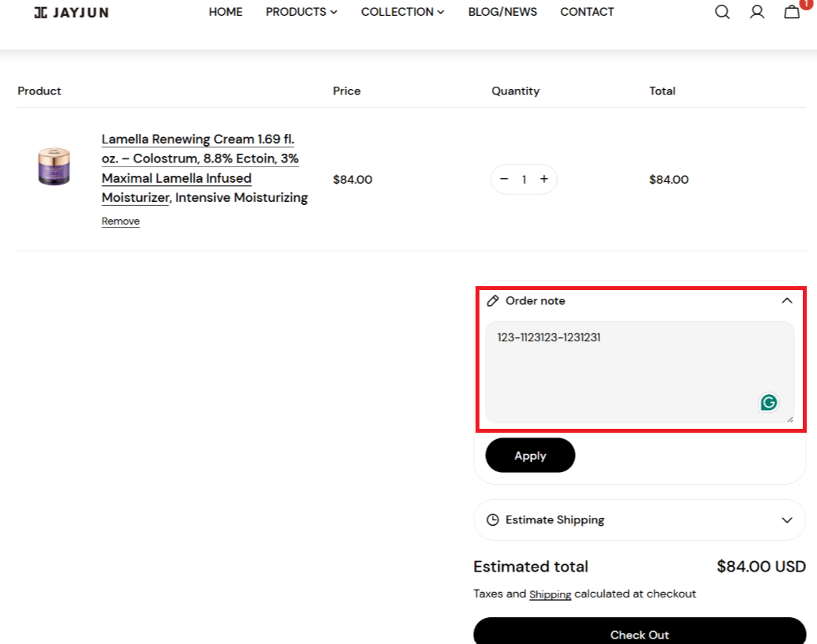Click the Check Out button
Image resolution: width=817 pixels, height=644 pixels.
640,634
